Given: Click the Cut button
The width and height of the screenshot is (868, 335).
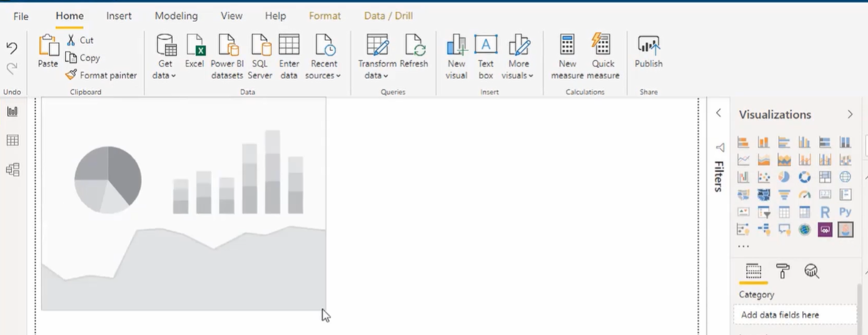Looking at the screenshot, I should click(x=80, y=40).
